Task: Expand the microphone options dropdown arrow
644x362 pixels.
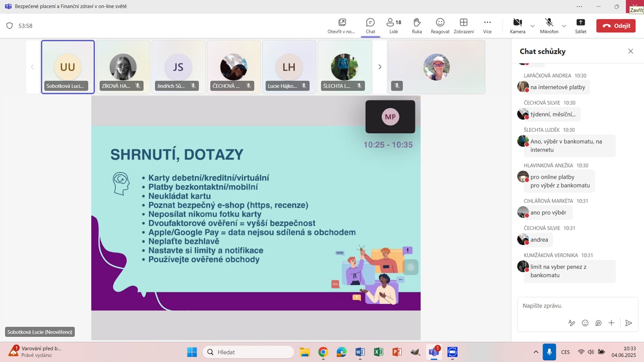Action: (564, 26)
